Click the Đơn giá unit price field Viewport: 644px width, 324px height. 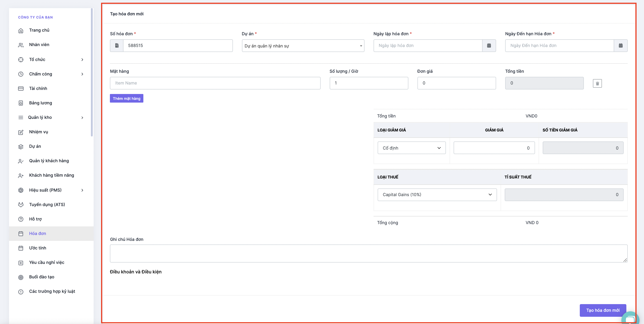coord(457,83)
